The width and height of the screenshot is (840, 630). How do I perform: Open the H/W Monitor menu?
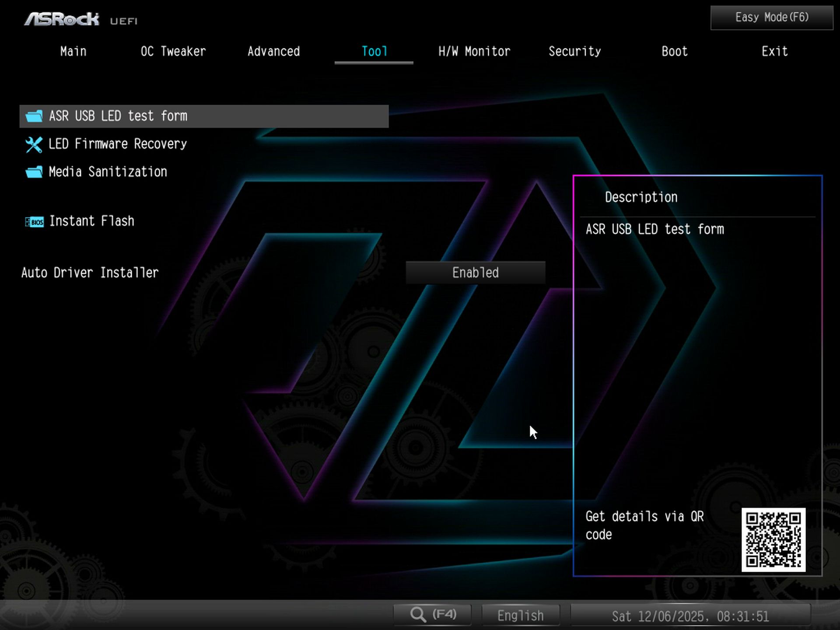tap(474, 51)
